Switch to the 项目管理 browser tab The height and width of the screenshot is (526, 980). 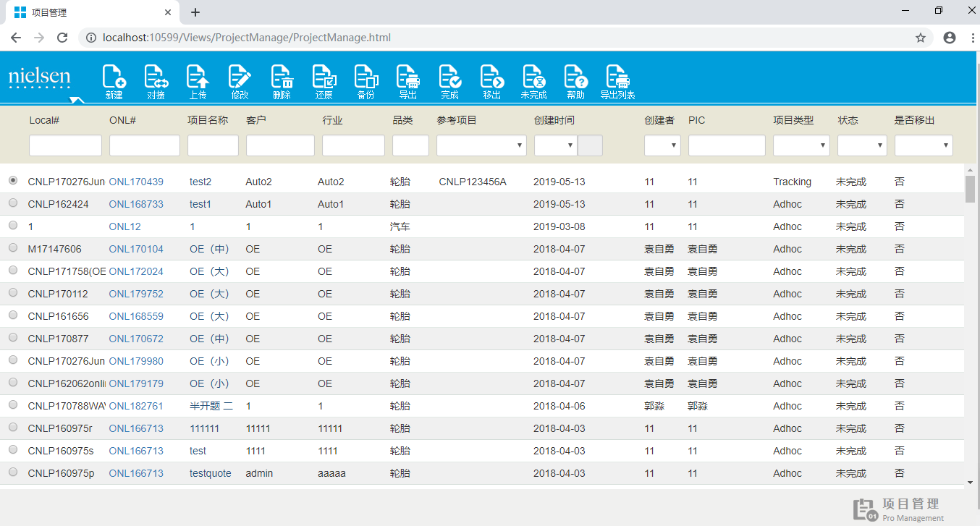pos(87,12)
